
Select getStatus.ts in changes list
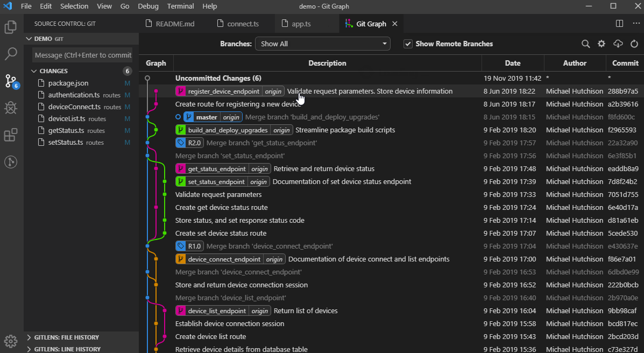pos(81,131)
